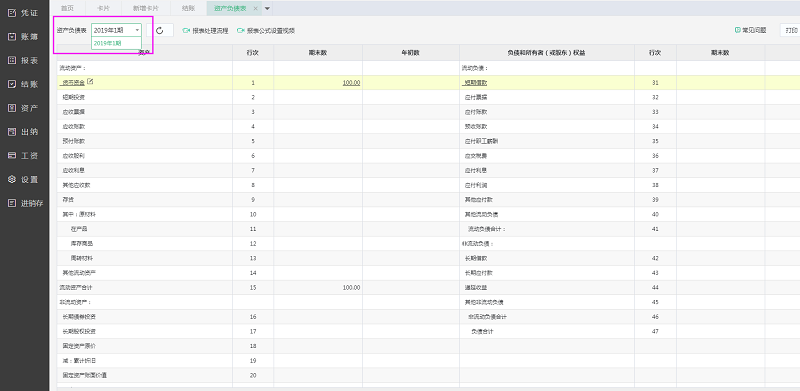The width and height of the screenshot is (800, 391).
Task: Select the 其他应收款 row label
Action: (x=77, y=185)
